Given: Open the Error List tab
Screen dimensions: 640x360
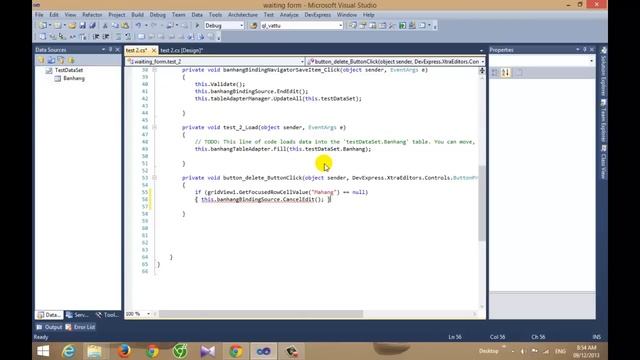Looking at the screenshot, I should pyautogui.click(x=80, y=327).
